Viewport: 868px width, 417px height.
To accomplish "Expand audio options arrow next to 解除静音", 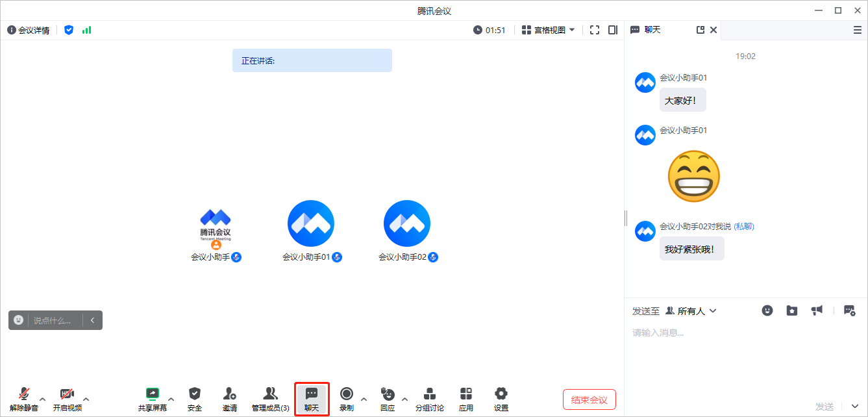I will point(43,399).
